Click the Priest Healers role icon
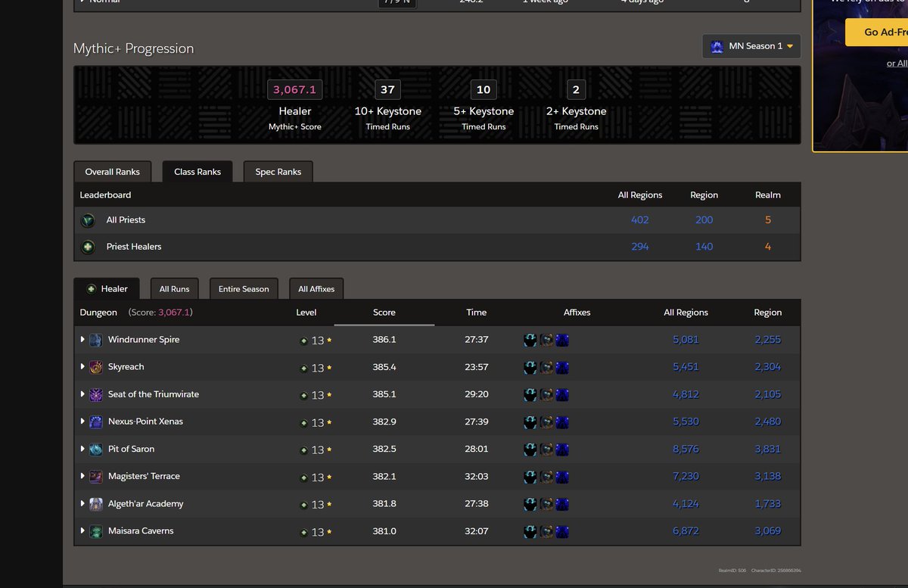The height and width of the screenshot is (588, 908). [89, 247]
